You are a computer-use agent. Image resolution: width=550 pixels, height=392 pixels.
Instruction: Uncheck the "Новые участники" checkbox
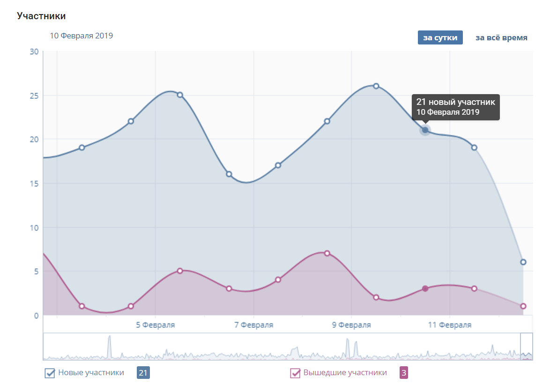[x=49, y=373]
